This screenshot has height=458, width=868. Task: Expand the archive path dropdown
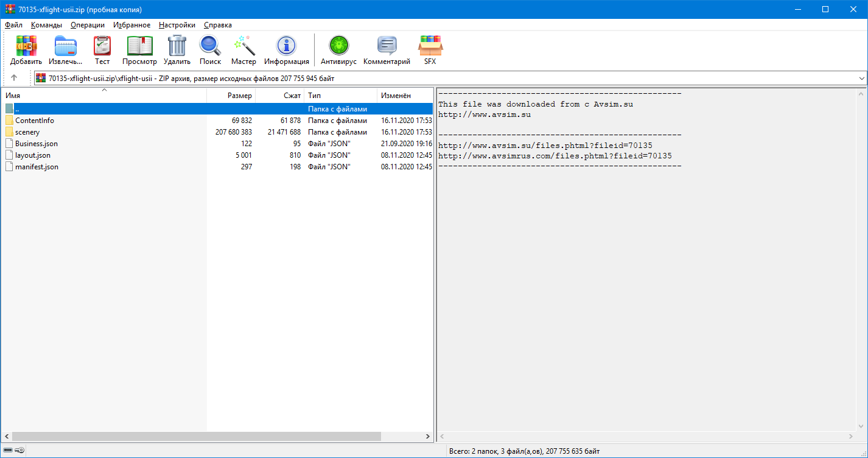tap(861, 79)
